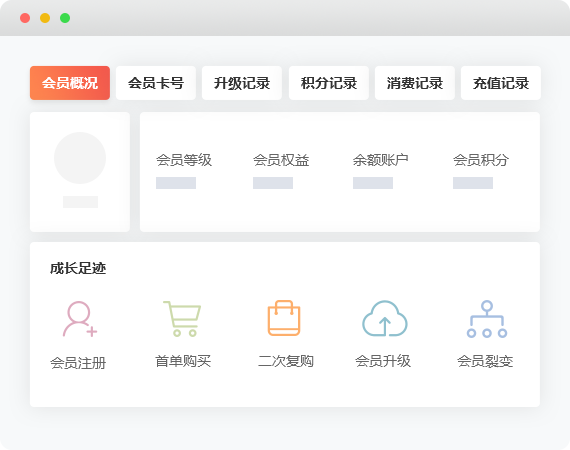Click the 会员积分 value placeholder

click(473, 183)
